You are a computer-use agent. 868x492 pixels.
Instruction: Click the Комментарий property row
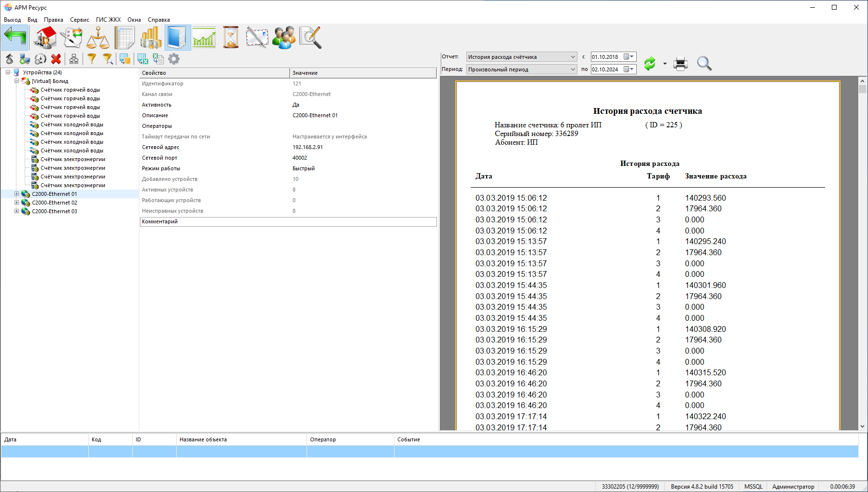coord(288,221)
